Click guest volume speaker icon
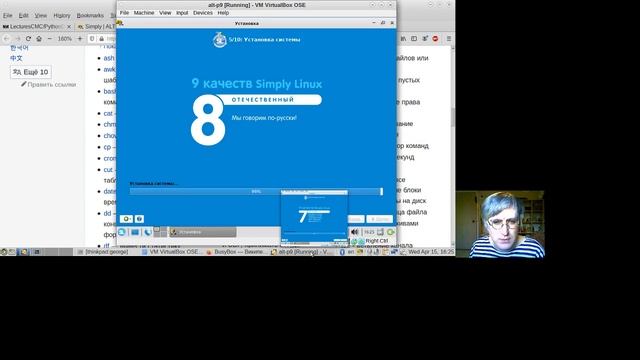Viewport: 640px width, 360px height. click(355, 232)
